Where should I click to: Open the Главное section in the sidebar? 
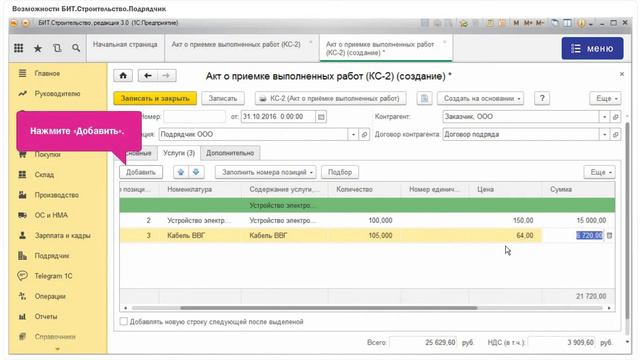tap(47, 73)
